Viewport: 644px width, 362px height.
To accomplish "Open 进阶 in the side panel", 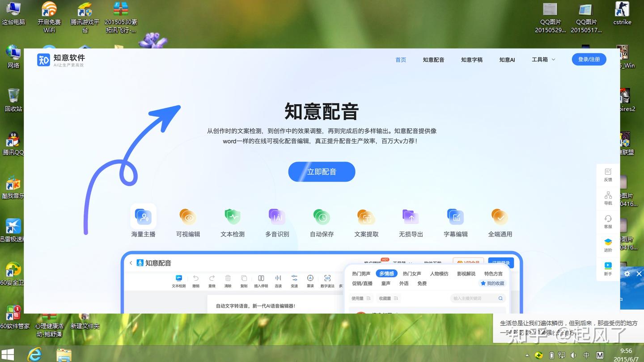I will (608, 245).
